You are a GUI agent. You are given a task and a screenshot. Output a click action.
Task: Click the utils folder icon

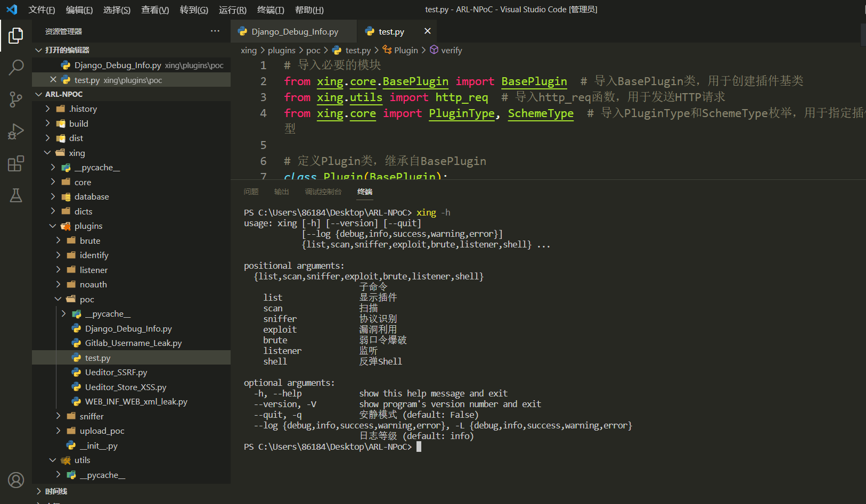coord(66,460)
